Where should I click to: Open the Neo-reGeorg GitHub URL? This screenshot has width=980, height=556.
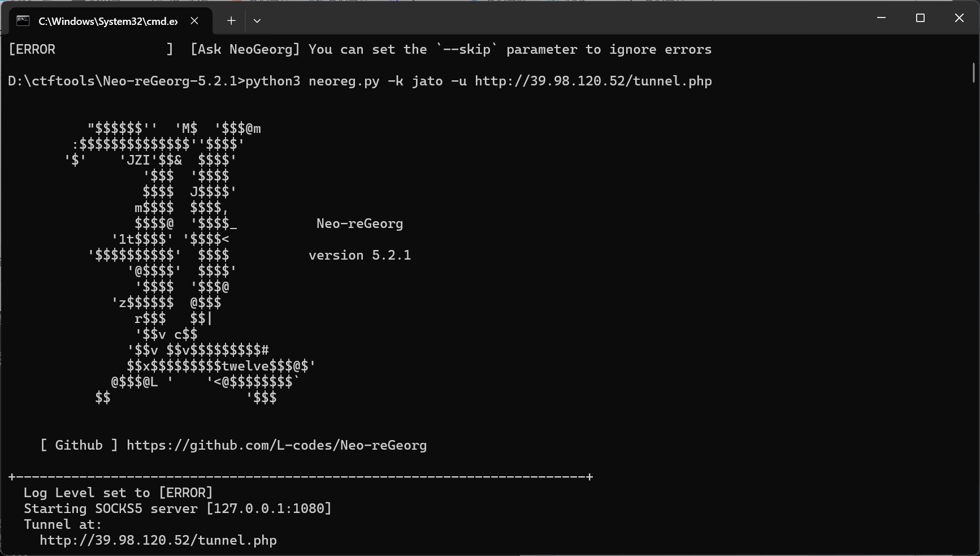[276, 445]
